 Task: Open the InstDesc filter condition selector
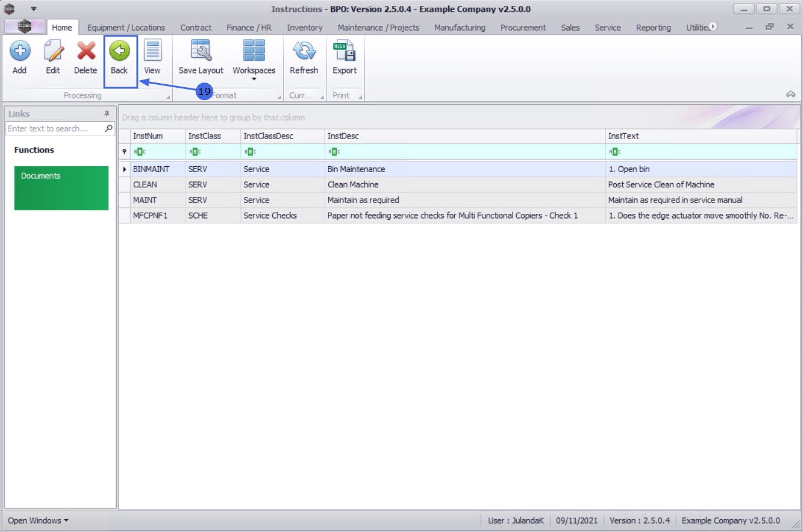tap(334, 152)
